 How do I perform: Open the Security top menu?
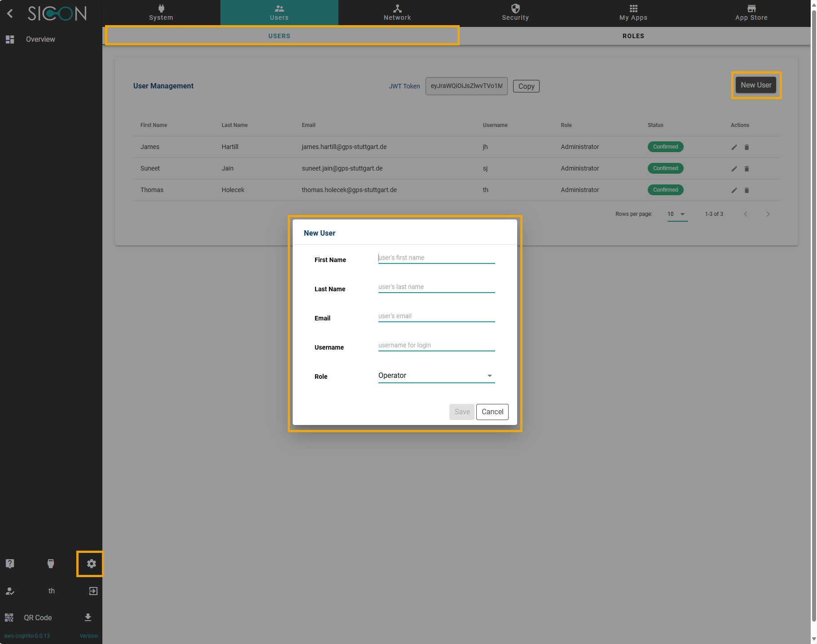515,13
